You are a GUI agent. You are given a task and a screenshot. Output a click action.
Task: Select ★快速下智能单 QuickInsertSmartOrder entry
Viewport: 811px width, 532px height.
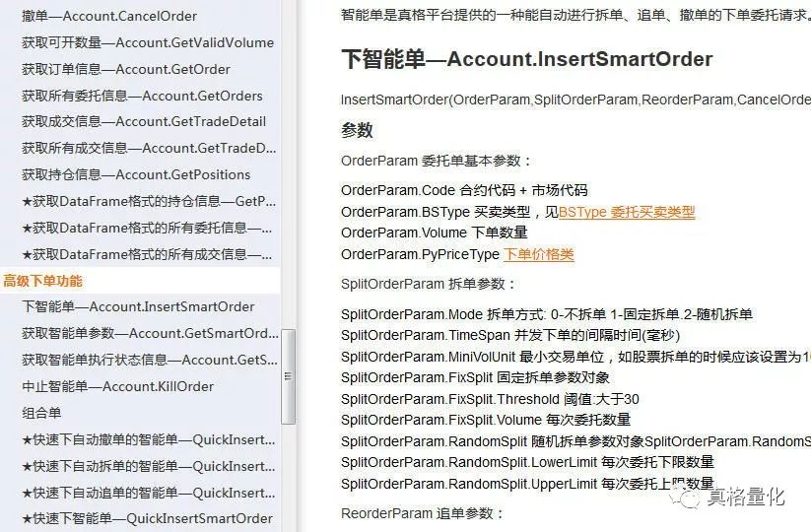point(147,518)
